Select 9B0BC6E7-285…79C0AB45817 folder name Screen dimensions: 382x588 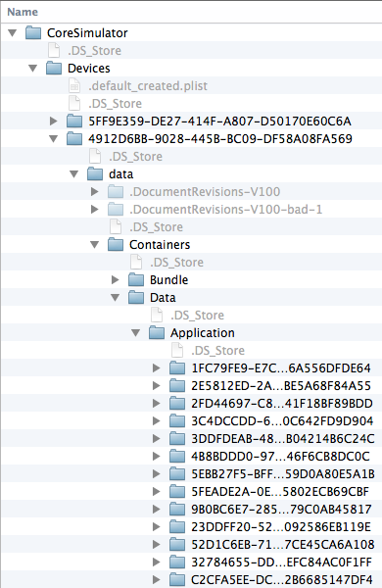281,509
